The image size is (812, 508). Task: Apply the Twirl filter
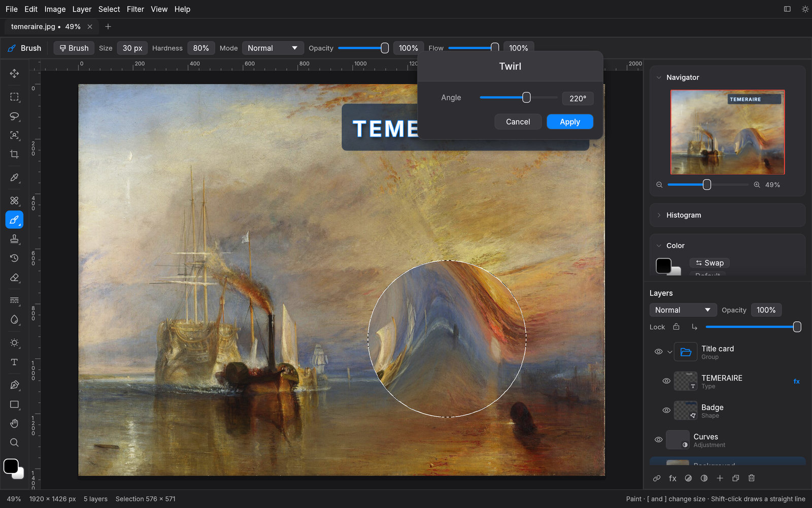pos(570,122)
